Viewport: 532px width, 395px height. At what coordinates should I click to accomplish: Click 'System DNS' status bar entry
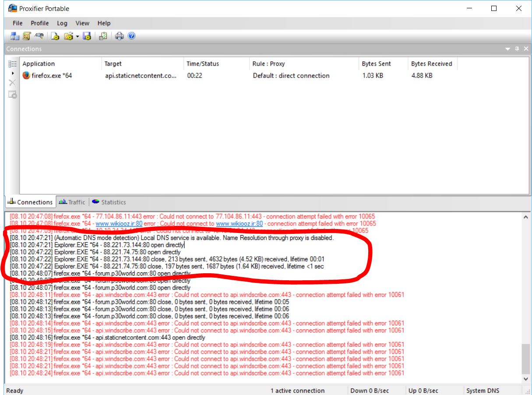point(483,391)
